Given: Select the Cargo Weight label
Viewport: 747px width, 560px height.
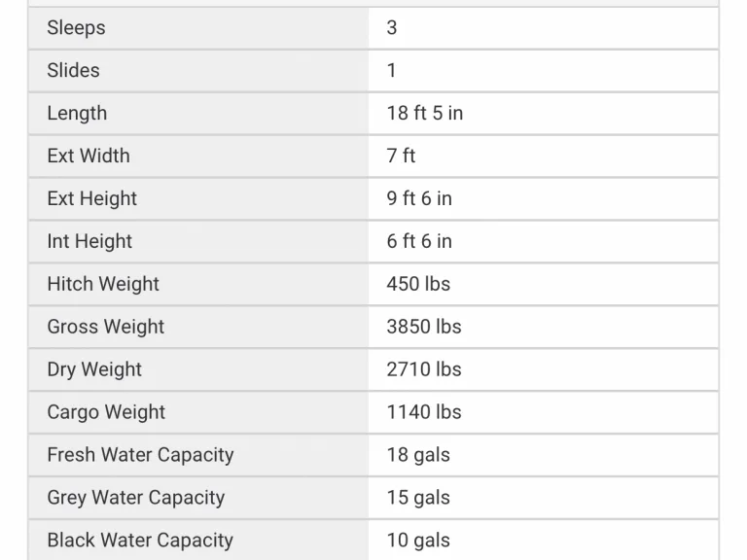Looking at the screenshot, I should (x=106, y=412).
